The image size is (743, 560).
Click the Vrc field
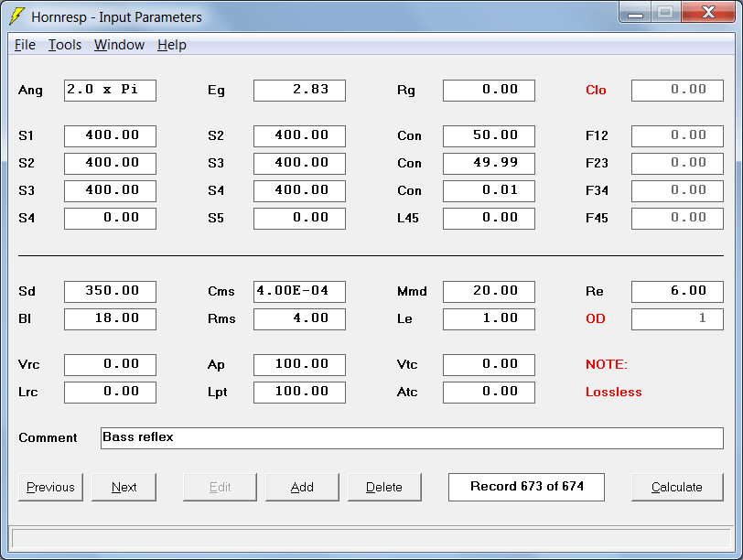pos(110,365)
